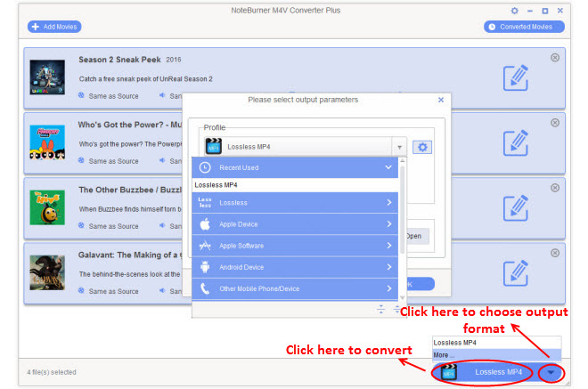Select Galavant thumbnail
Viewport: 588px width, 389px height.
point(47,272)
